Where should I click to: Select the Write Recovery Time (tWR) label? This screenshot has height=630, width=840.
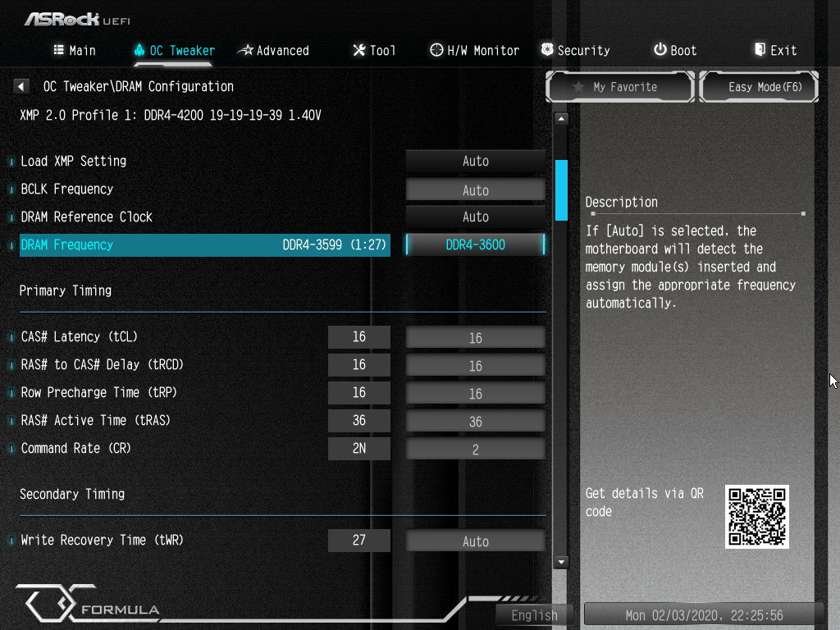click(103, 541)
